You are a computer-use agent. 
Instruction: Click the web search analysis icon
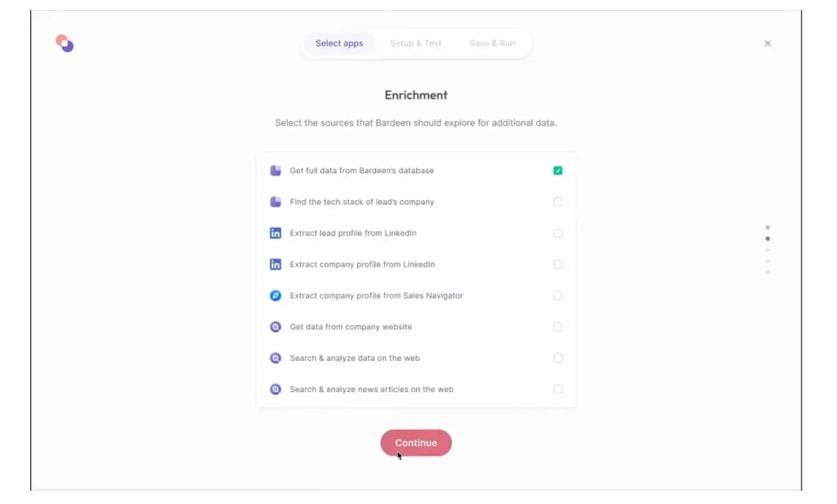tap(275, 358)
